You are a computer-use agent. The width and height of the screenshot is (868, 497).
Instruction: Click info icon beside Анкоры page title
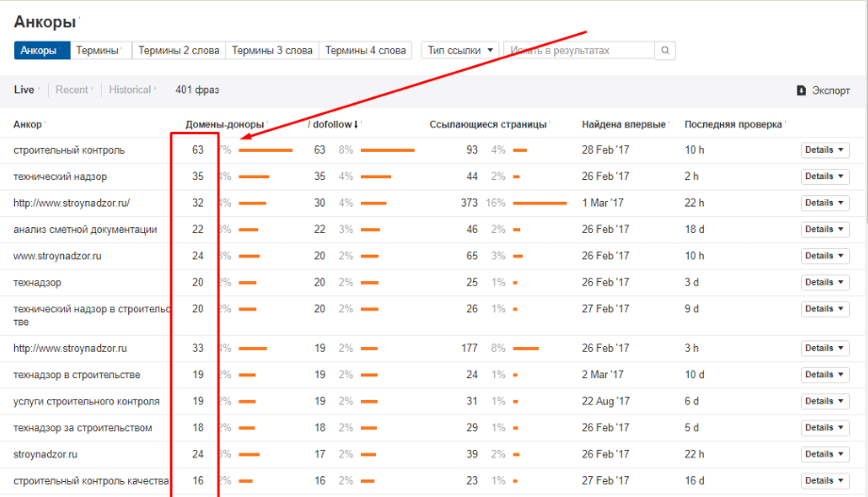tap(80, 19)
